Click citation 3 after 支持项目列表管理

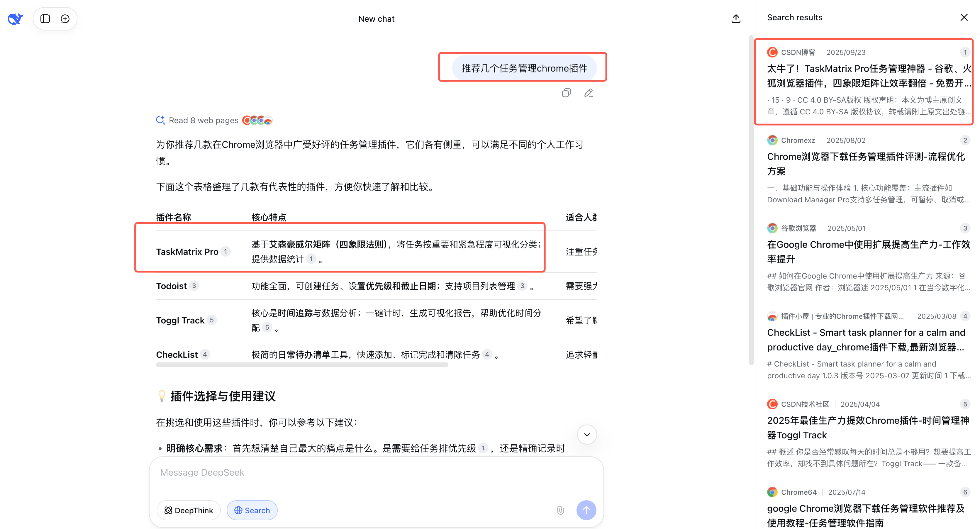pos(522,286)
